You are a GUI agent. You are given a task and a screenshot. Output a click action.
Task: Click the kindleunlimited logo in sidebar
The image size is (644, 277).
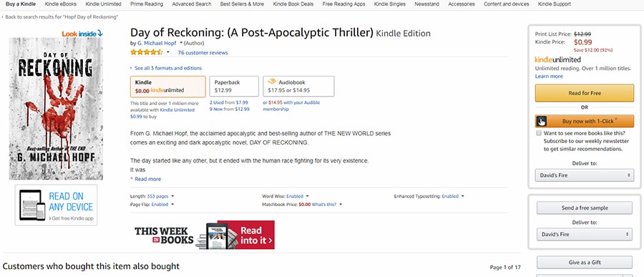[557, 60]
